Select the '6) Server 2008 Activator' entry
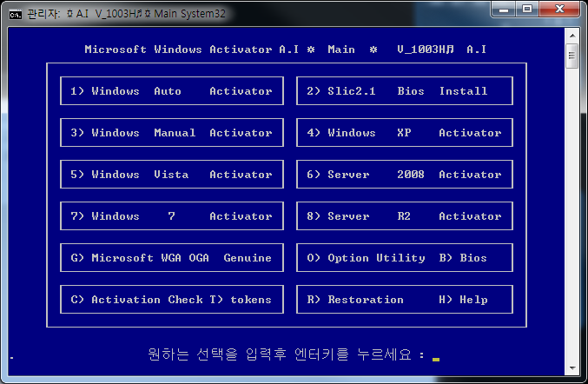This screenshot has width=588, height=384. [404, 174]
